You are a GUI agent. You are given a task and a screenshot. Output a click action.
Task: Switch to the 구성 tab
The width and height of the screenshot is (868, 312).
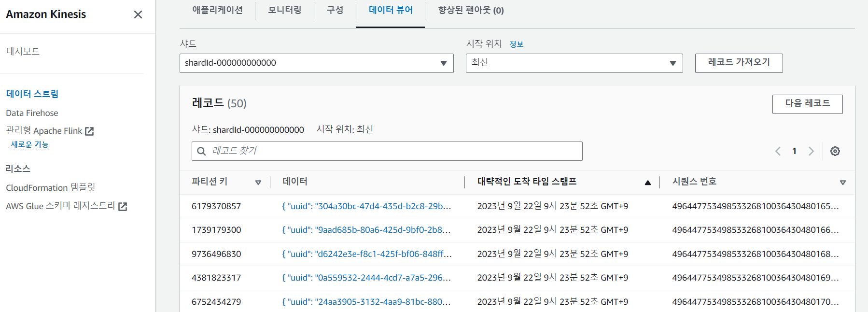click(335, 10)
